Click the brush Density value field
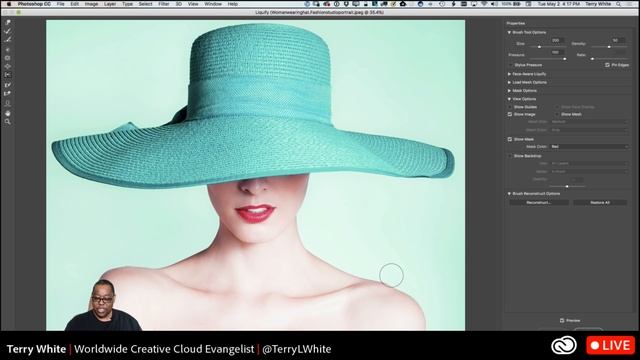 pyautogui.click(x=617, y=40)
